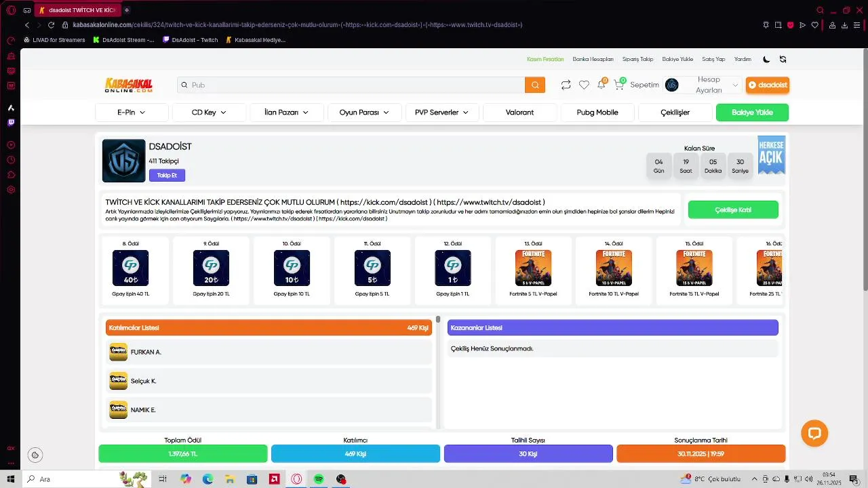Open the History clock icon in sidebar
Viewport: 868px width, 488px height.
point(11,160)
